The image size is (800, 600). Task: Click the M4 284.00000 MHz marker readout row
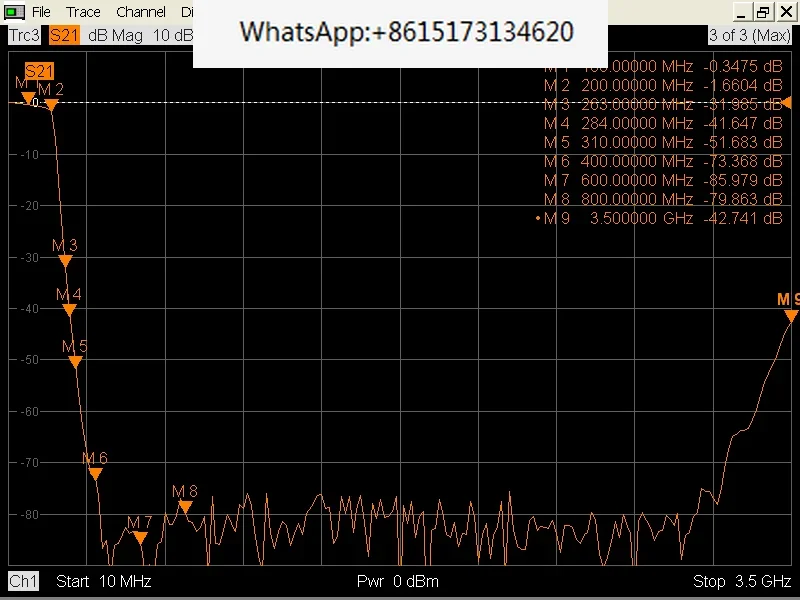click(663, 123)
